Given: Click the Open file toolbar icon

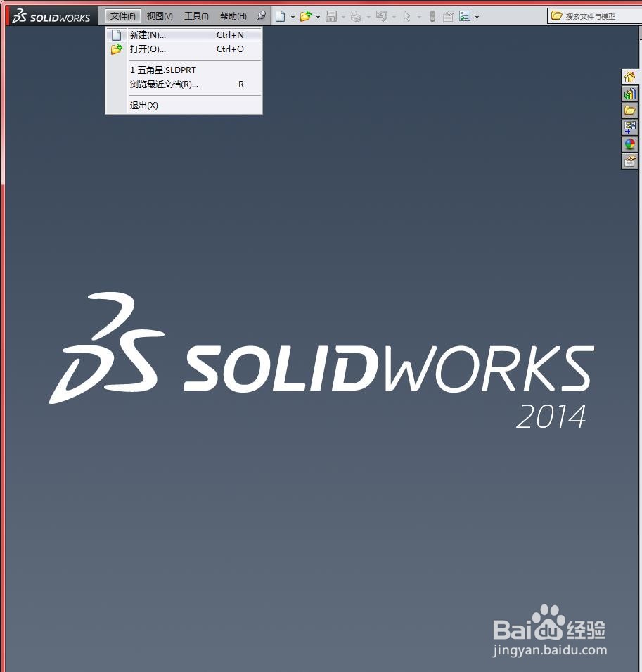Looking at the screenshot, I should pyautogui.click(x=305, y=16).
